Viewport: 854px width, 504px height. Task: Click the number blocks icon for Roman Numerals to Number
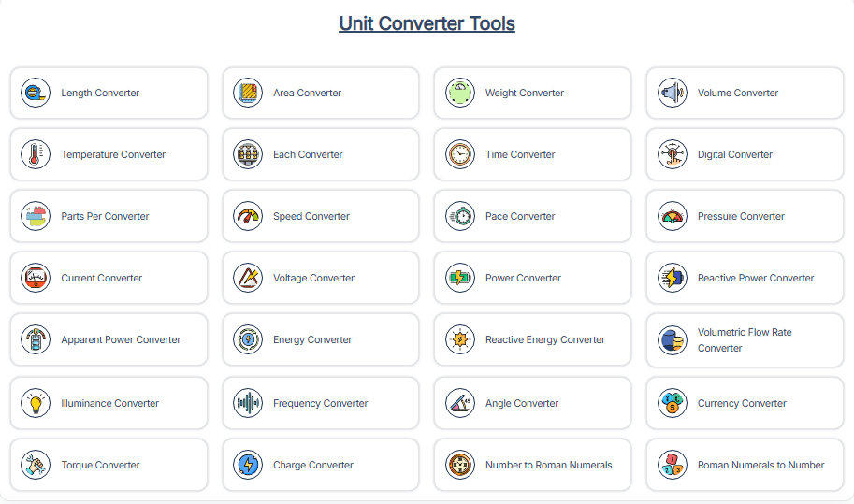(x=673, y=465)
